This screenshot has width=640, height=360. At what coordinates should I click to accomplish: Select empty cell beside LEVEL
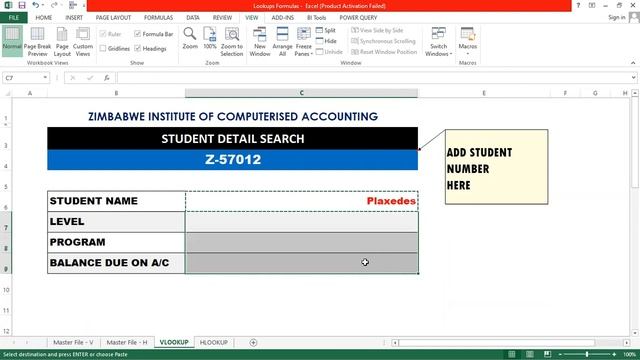point(302,222)
